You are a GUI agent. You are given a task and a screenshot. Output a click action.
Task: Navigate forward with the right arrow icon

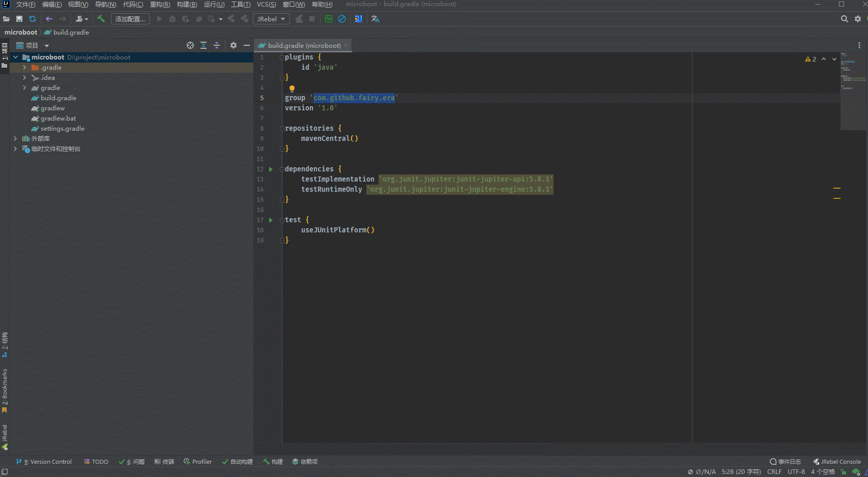click(63, 19)
